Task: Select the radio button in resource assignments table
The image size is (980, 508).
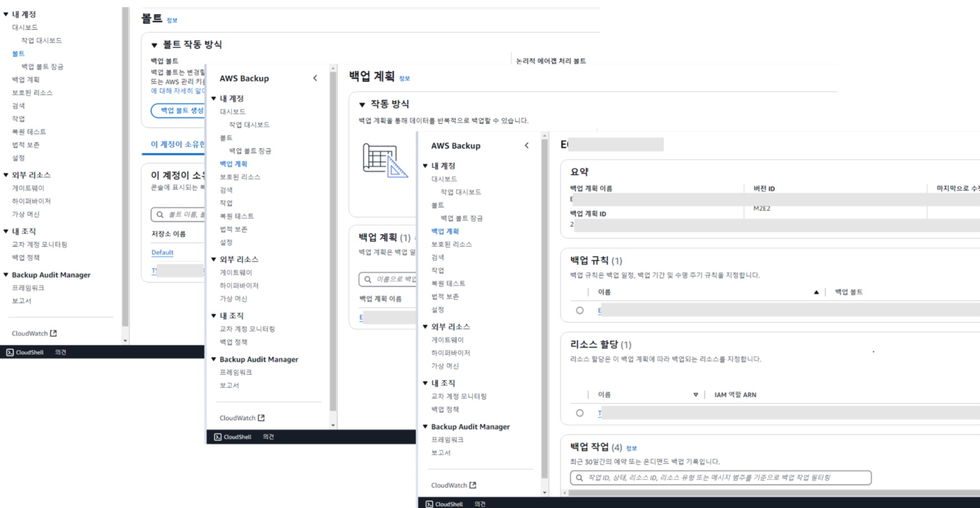Action: pyautogui.click(x=580, y=413)
